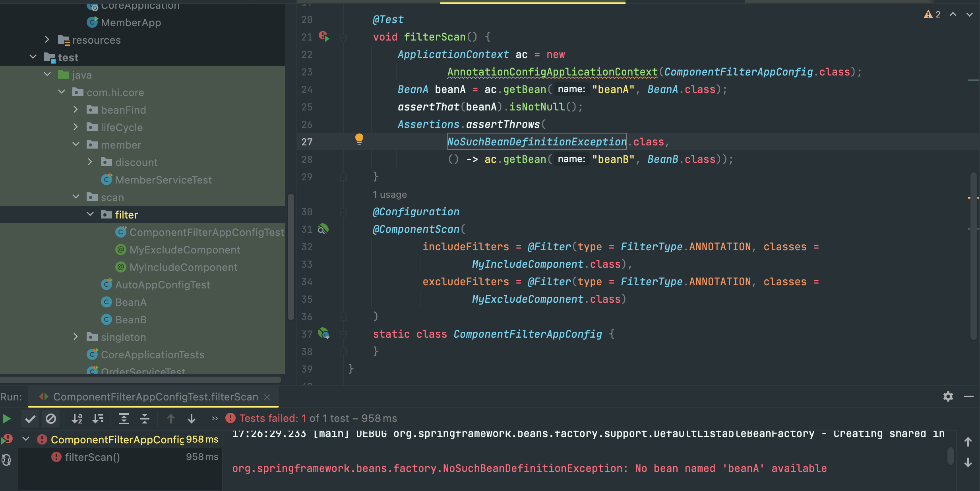Screen dimensions: 980x491
Task: Expand discount package
Action: (x=90, y=162)
